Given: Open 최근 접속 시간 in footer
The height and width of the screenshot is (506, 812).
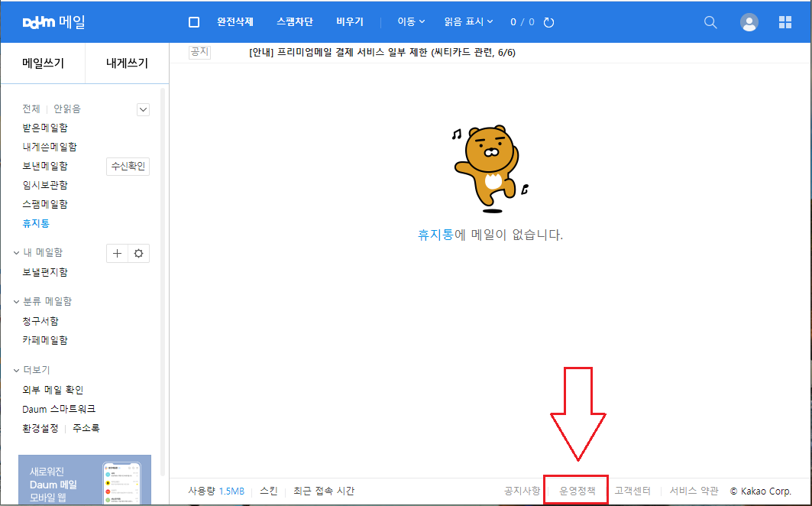Looking at the screenshot, I should pos(324,491).
